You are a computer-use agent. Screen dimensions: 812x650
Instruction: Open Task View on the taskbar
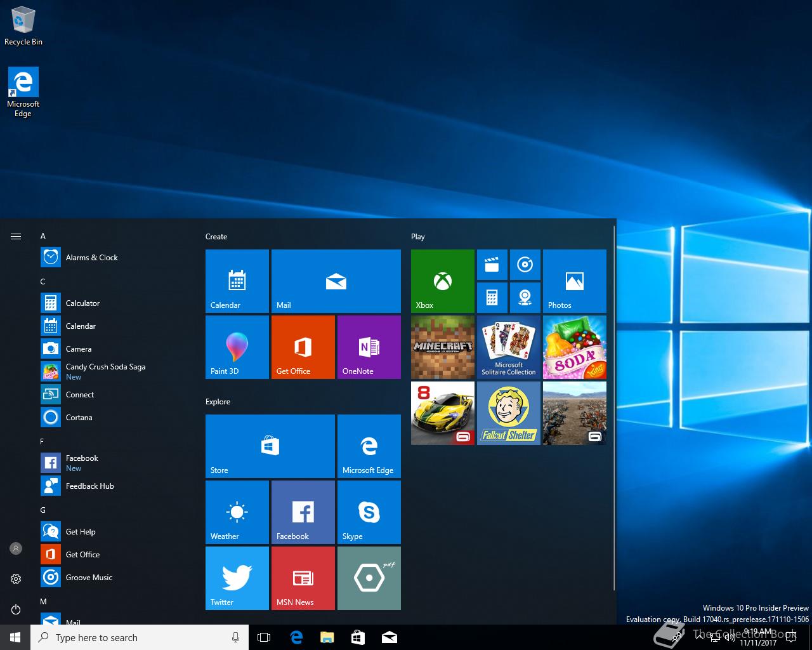(x=264, y=637)
